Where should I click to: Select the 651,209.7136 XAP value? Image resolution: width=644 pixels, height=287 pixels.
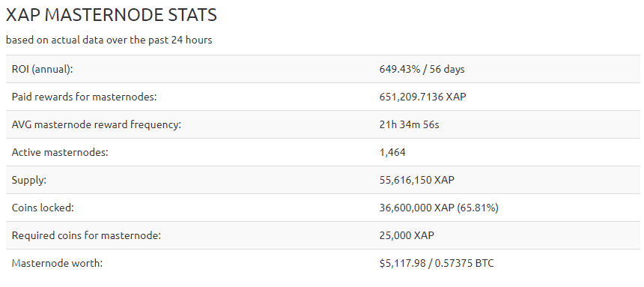coord(422,97)
